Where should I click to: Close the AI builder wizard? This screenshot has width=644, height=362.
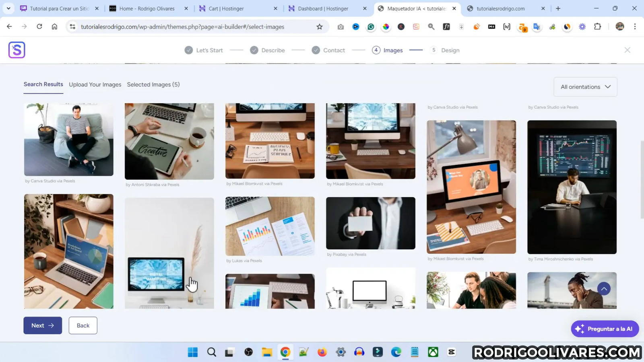point(627,50)
